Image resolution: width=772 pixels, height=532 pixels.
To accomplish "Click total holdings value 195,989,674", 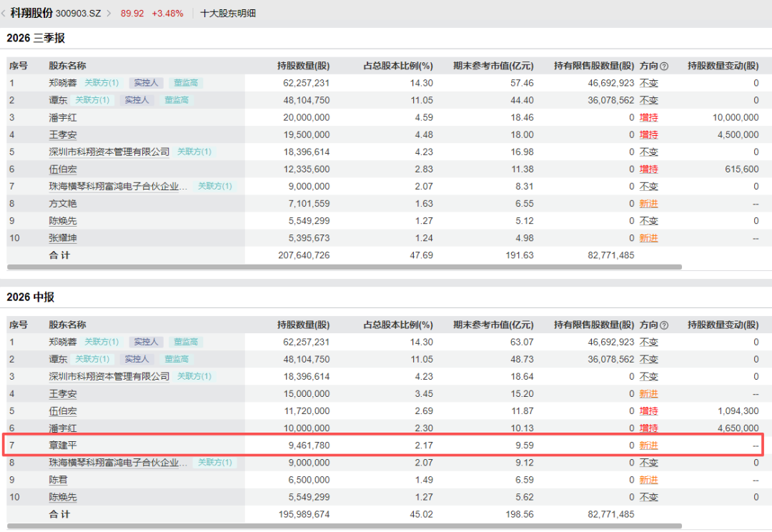I will pos(304,514).
